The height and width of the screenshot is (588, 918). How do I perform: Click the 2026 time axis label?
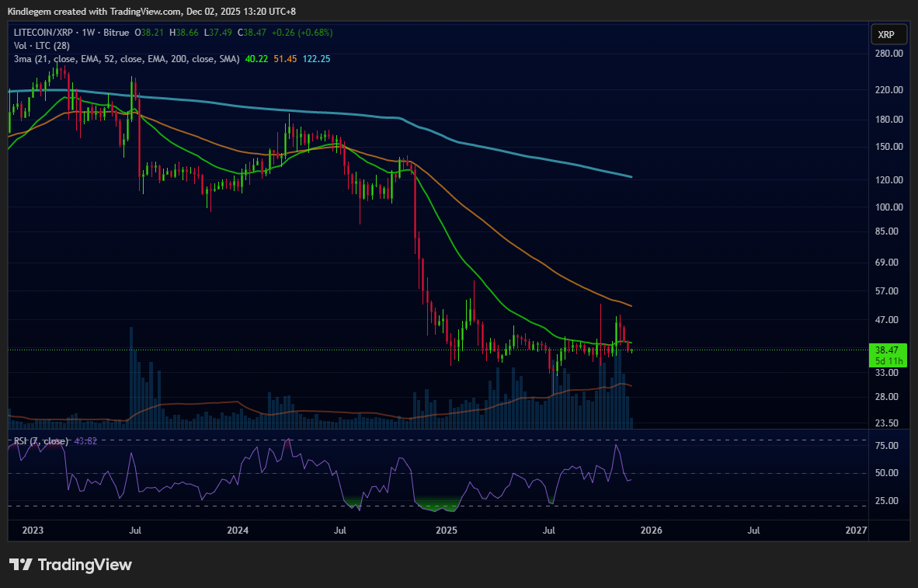point(652,531)
